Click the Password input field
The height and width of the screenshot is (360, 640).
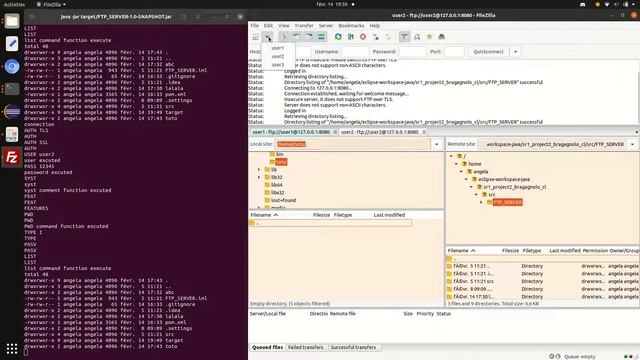point(412,52)
